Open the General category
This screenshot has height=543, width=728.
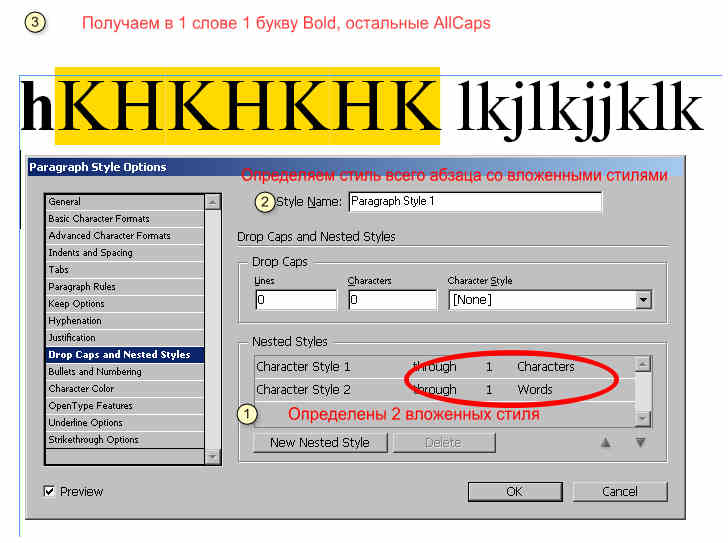coord(125,202)
